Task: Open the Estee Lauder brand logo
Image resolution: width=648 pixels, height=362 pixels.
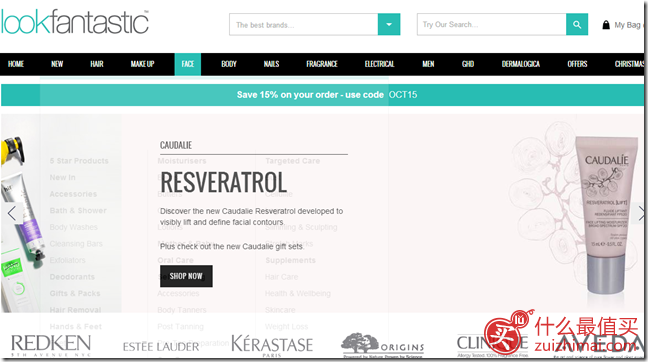Action: coord(161,346)
